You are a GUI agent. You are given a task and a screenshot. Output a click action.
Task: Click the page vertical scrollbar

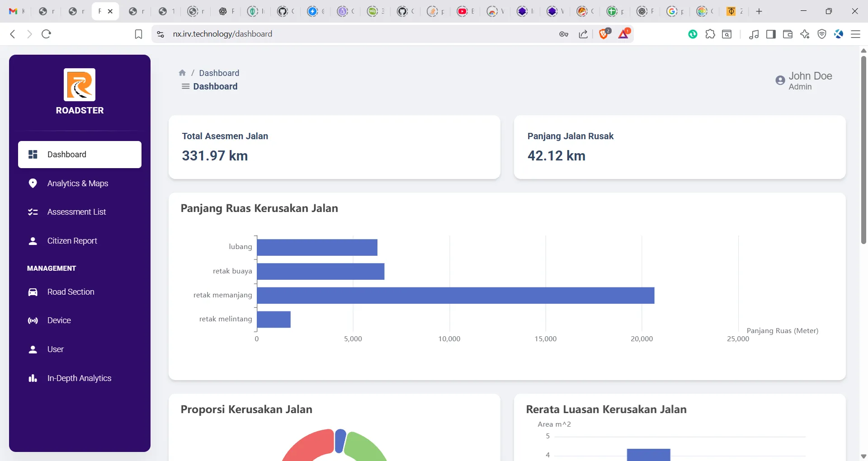[863, 149]
